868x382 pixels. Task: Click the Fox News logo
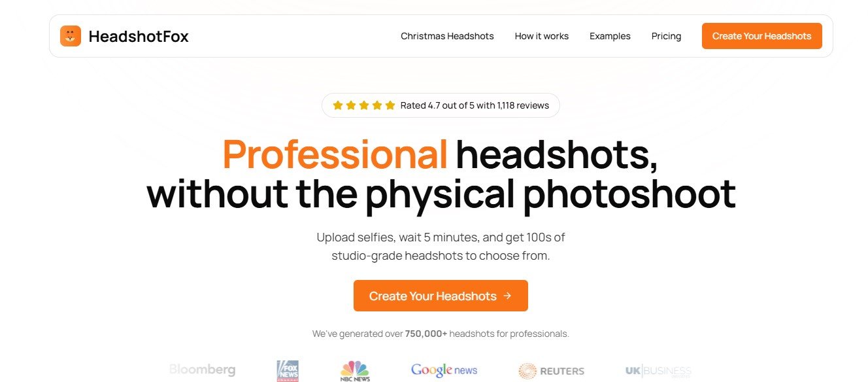coord(288,370)
